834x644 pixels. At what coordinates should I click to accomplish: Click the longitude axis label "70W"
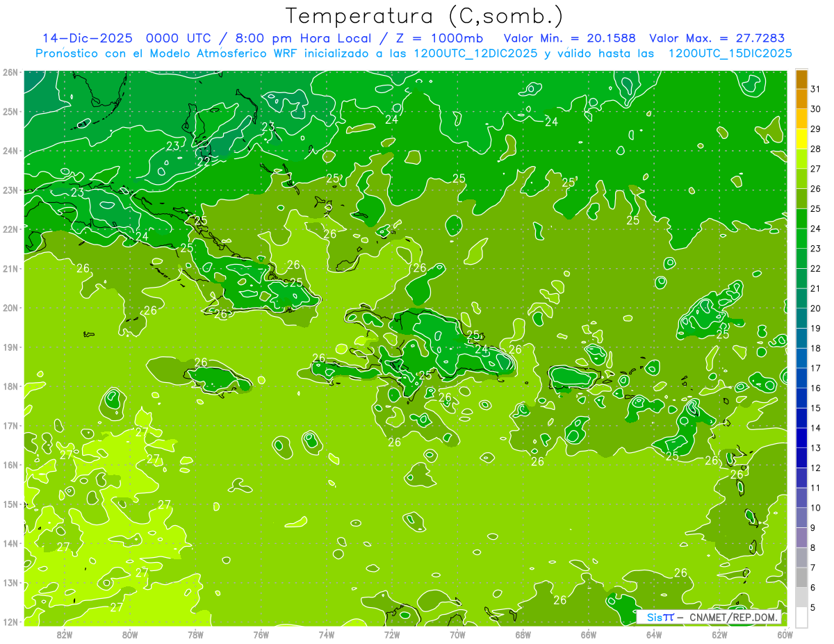pyautogui.click(x=457, y=634)
